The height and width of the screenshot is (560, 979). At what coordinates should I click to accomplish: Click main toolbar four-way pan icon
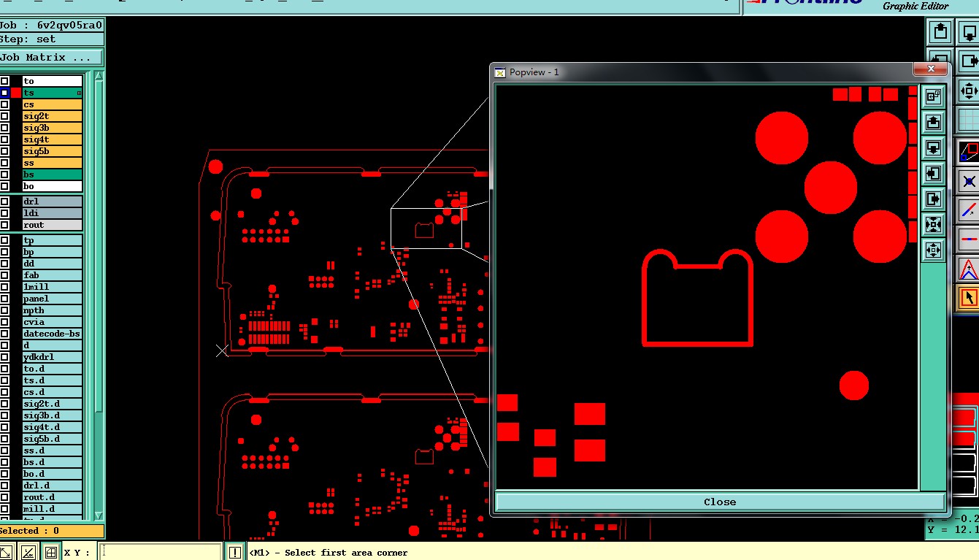pos(969,91)
